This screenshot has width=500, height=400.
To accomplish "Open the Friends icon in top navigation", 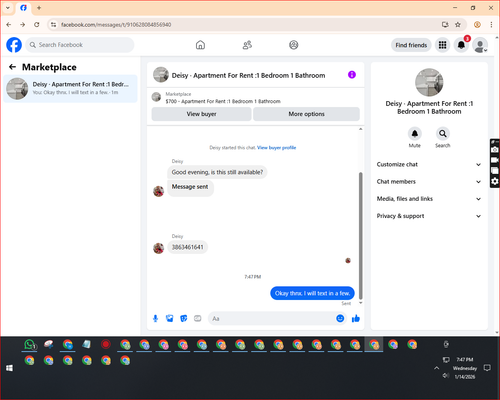I will tap(247, 45).
